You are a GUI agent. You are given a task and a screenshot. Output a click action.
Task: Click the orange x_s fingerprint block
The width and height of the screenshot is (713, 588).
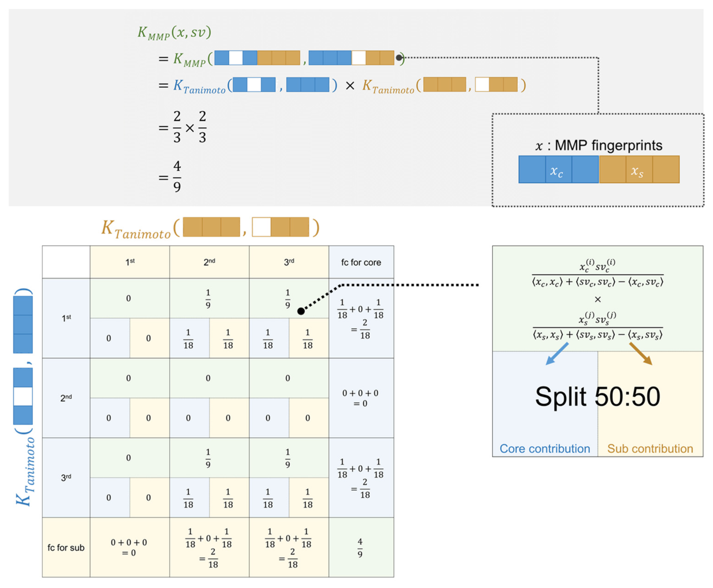(x=639, y=169)
